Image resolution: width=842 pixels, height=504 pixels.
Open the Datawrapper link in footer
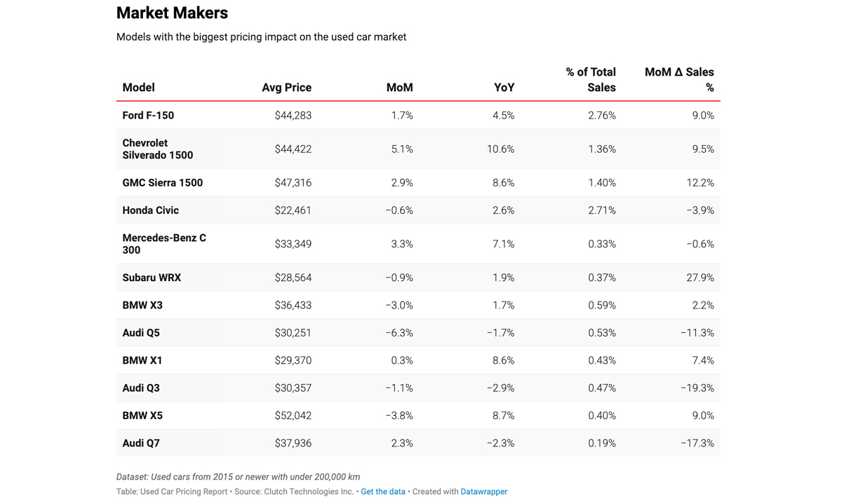[x=483, y=491]
